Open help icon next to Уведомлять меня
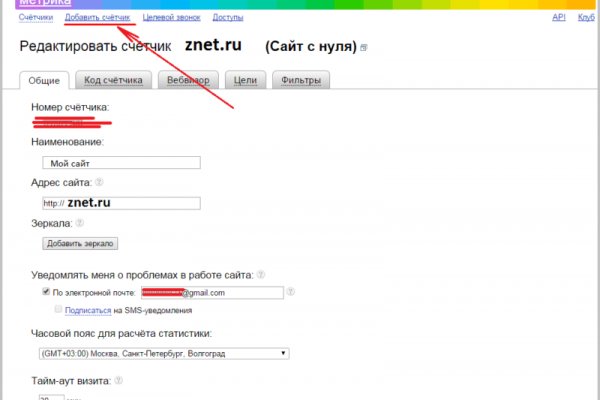 263,273
